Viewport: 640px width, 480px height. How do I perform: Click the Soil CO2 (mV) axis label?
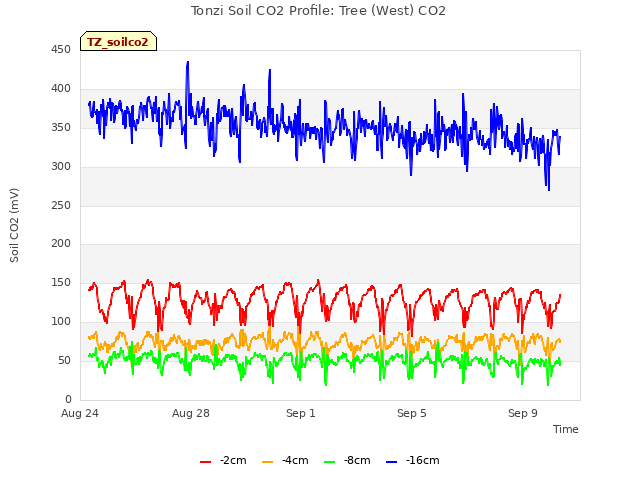tap(14, 225)
